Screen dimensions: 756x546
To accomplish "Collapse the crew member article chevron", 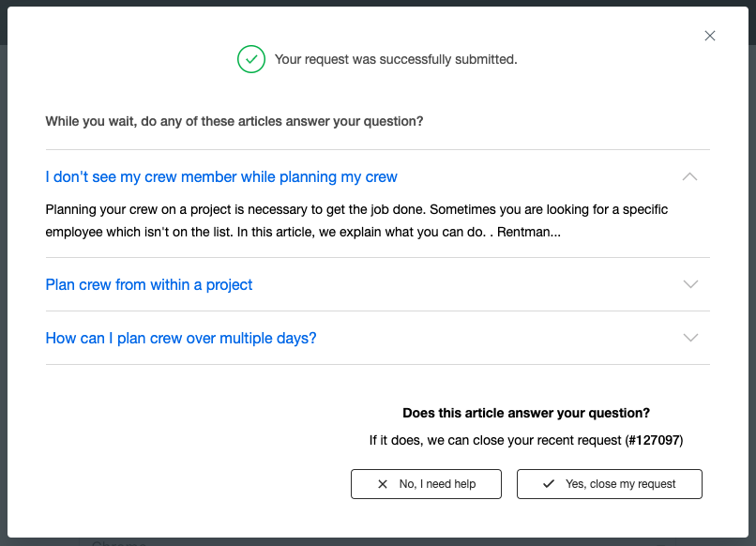I will (x=690, y=176).
